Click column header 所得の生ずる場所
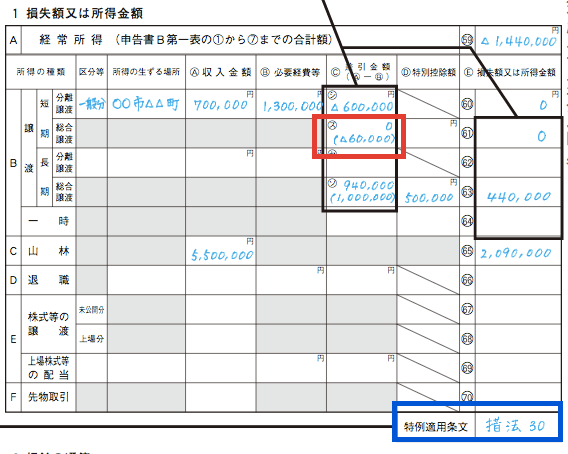 click(x=146, y=72)
